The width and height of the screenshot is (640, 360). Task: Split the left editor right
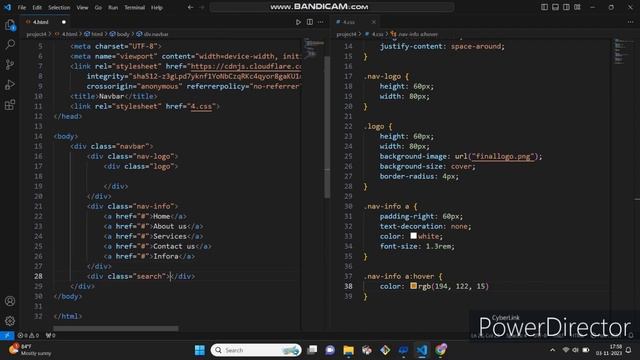pos(310,22)
